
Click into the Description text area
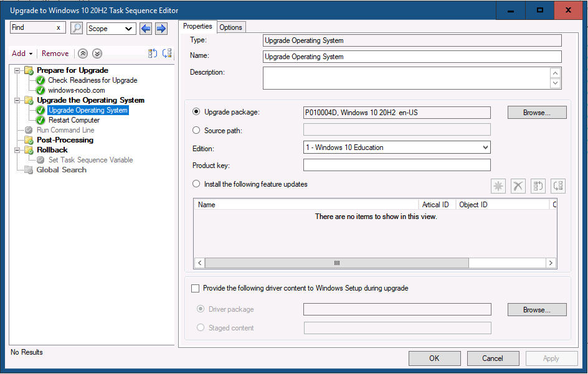407,78
